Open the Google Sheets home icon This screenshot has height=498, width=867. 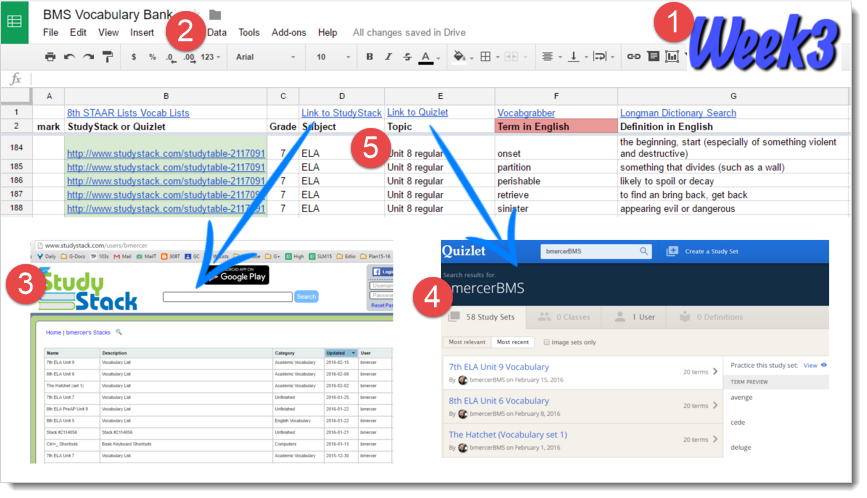click(14, 22)
